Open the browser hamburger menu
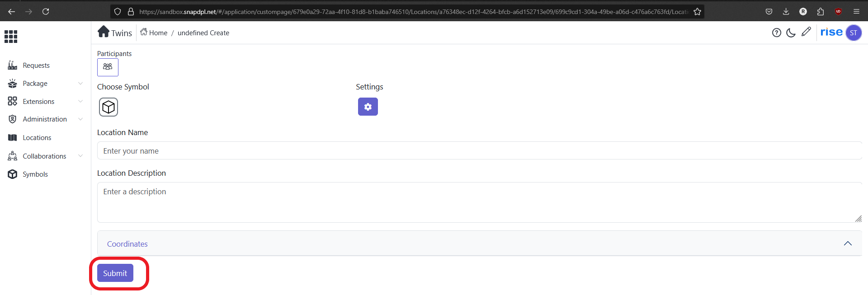 [856, 11]
